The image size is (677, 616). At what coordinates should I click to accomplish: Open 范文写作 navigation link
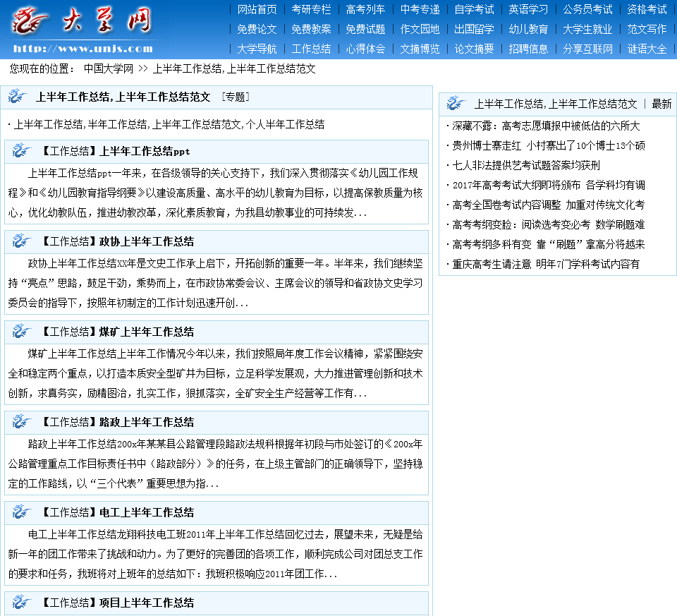click(647, 29)
